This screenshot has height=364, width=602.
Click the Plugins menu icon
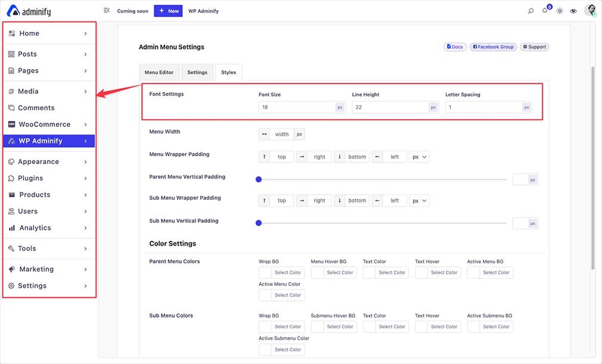tap(11, 178)
